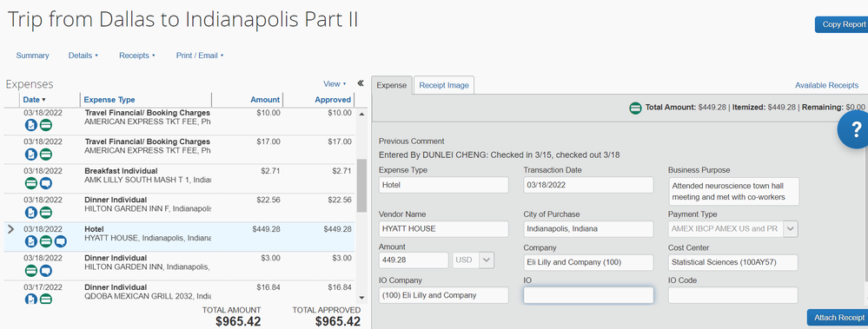Open the Available Receipts link
Viewport: 868px width, 329px height.
coord(826,85)
